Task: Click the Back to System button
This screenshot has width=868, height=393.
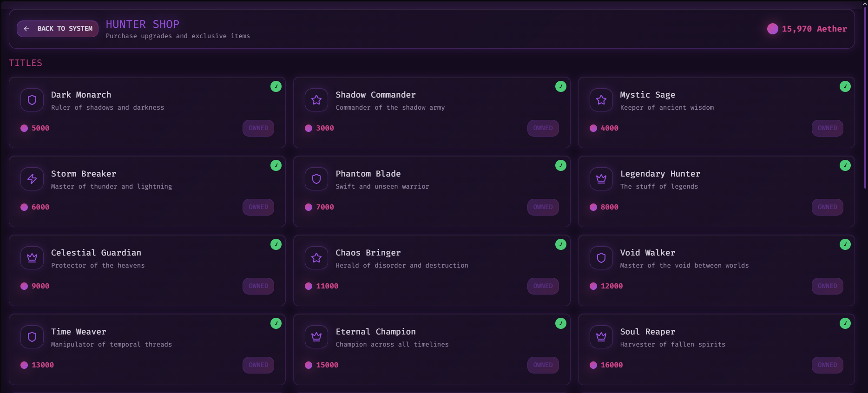Action: (x=58, y=29)
